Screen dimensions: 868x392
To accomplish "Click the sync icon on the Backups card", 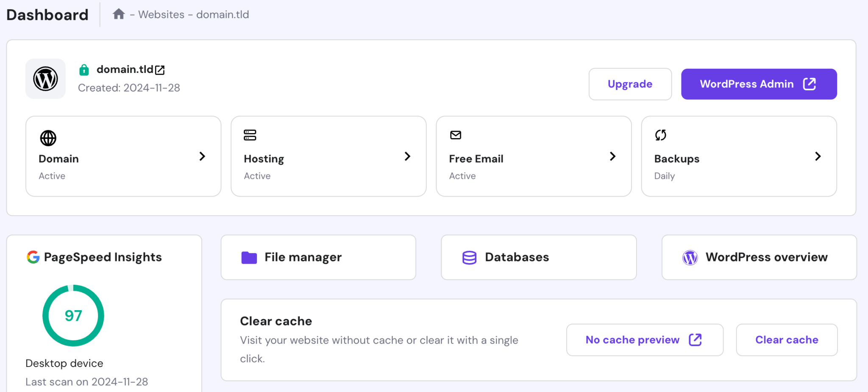I will (x=660, y=135).
